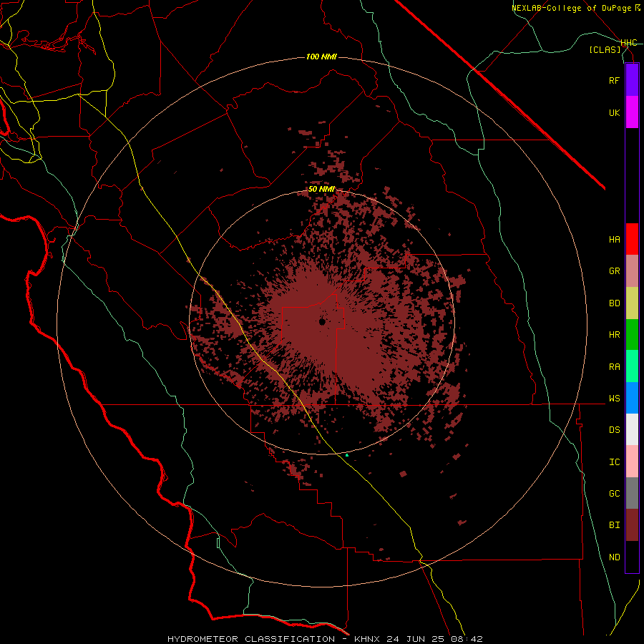Click the RF legend label

tap(614, 80)
